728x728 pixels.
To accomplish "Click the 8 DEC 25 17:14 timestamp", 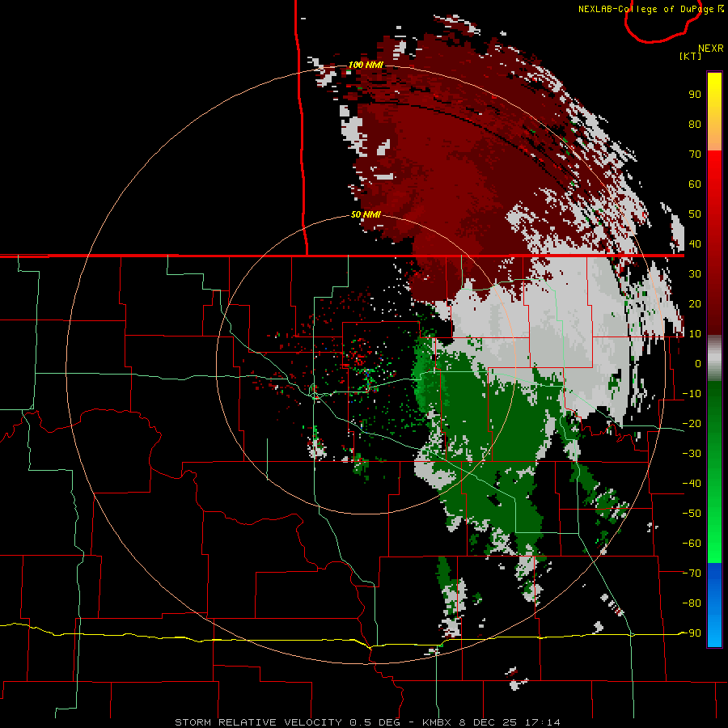I will coord(510,722).
